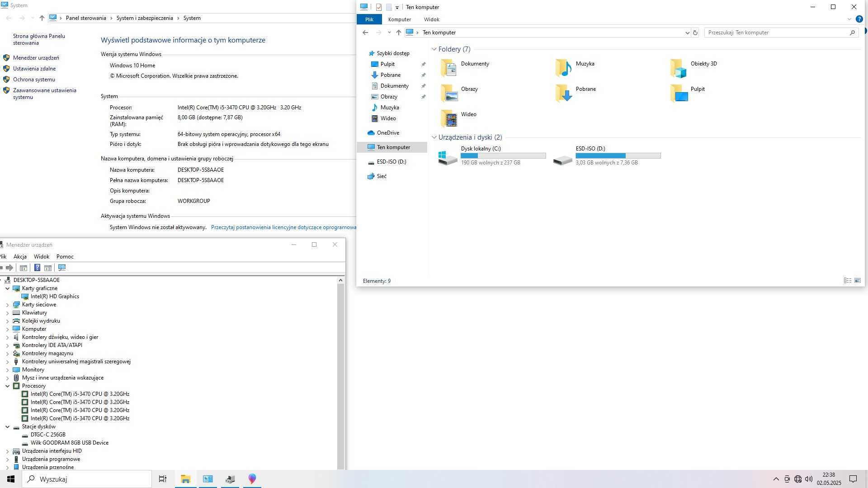This screenshot has width=868, height=488.
Task: Refresh the Ten komputer address bar
Action: (x=695, y=33)
